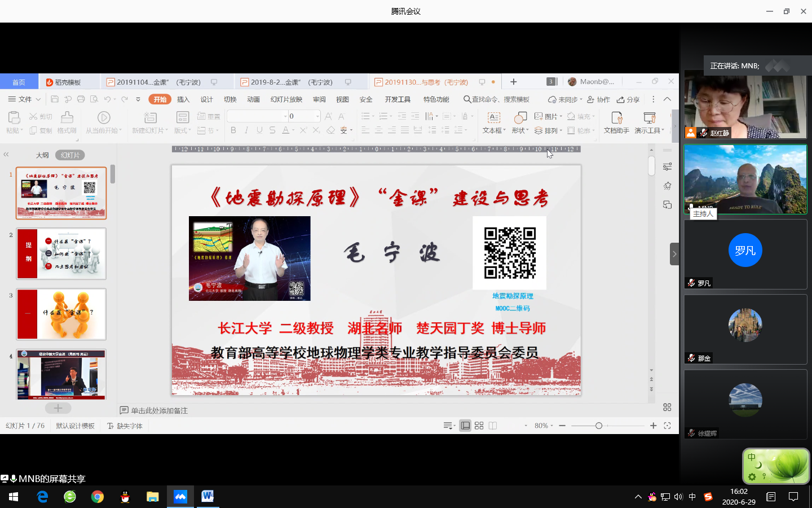Click the 格式刷 format painter icon

(x=67, y=117)
